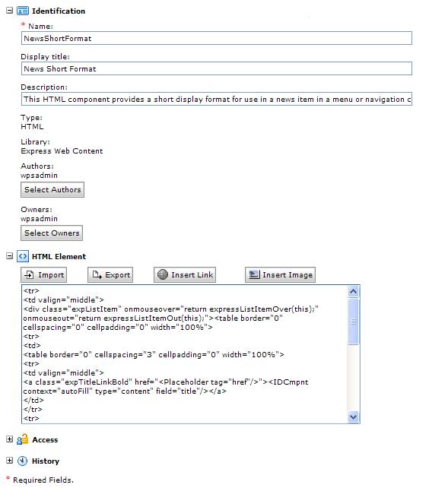Click the Import button

[44, 275]
